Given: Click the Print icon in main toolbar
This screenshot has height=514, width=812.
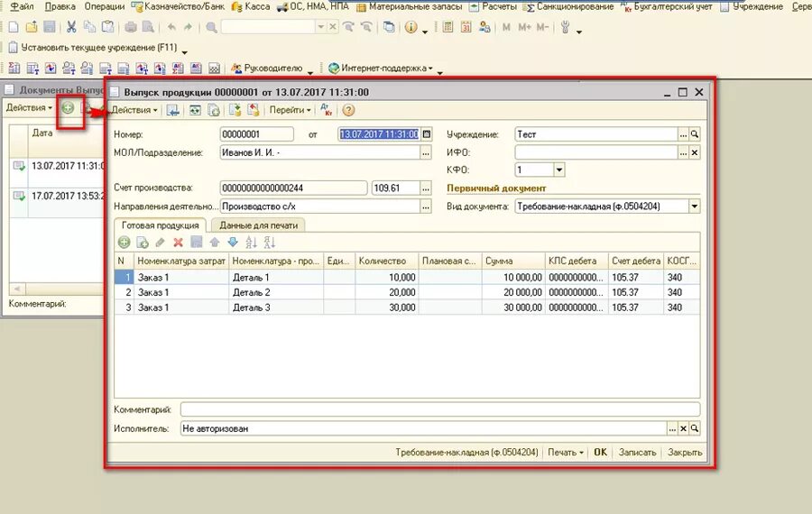Looking at the screenshot, I should point(131,27).
